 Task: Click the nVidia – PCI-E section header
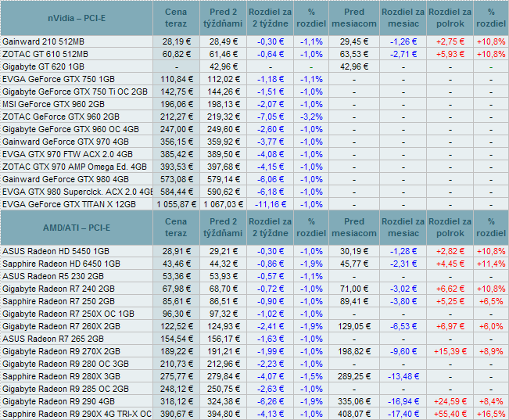[78, 17]
